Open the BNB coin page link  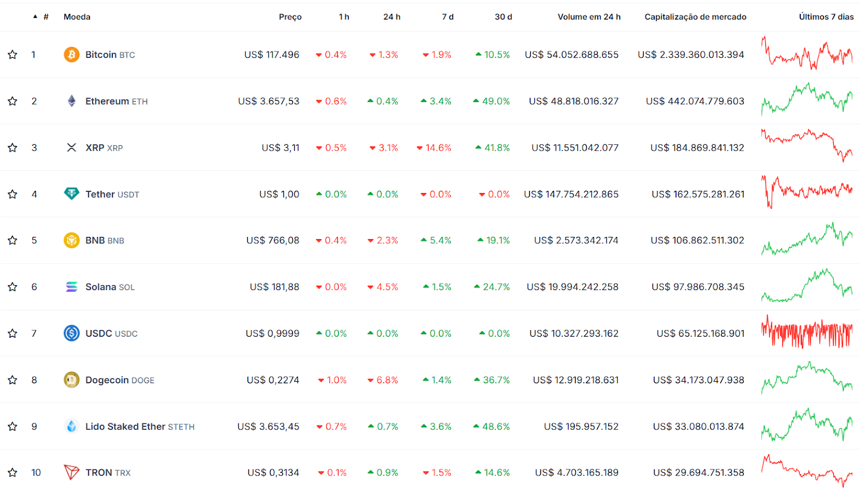click(105, 240)
